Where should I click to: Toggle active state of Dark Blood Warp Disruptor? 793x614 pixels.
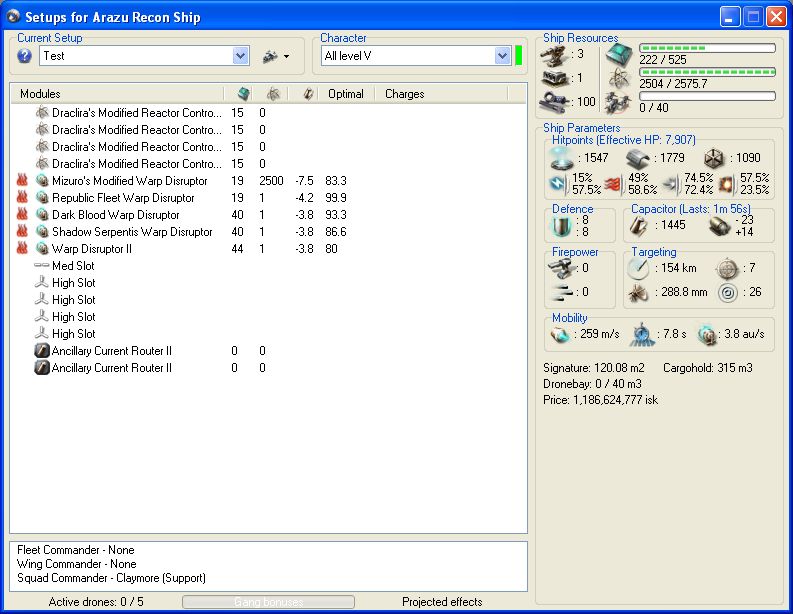coord(22,214)
